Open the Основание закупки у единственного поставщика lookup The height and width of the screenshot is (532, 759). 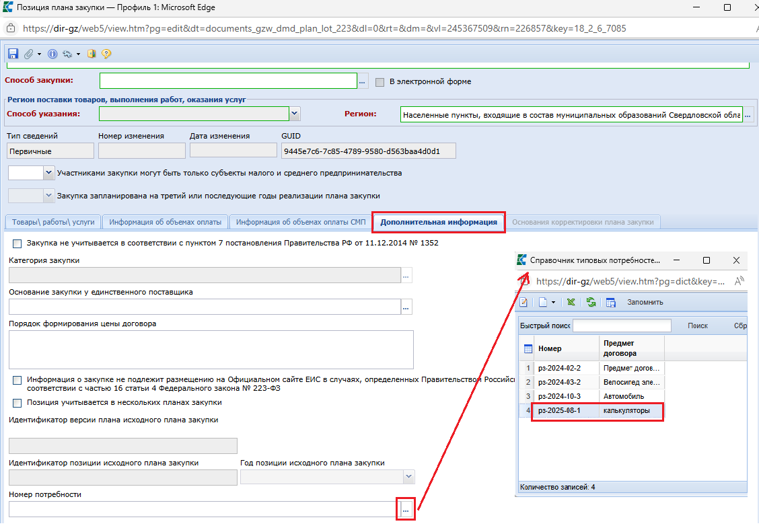coord(406,307)
